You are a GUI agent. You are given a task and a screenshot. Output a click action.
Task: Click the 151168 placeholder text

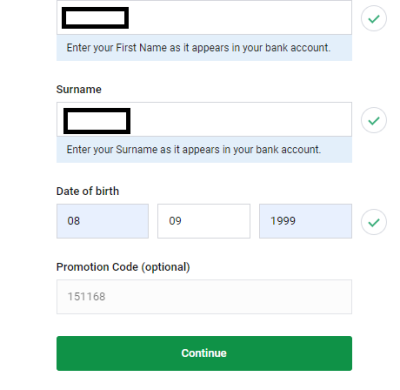coord(86,297)
